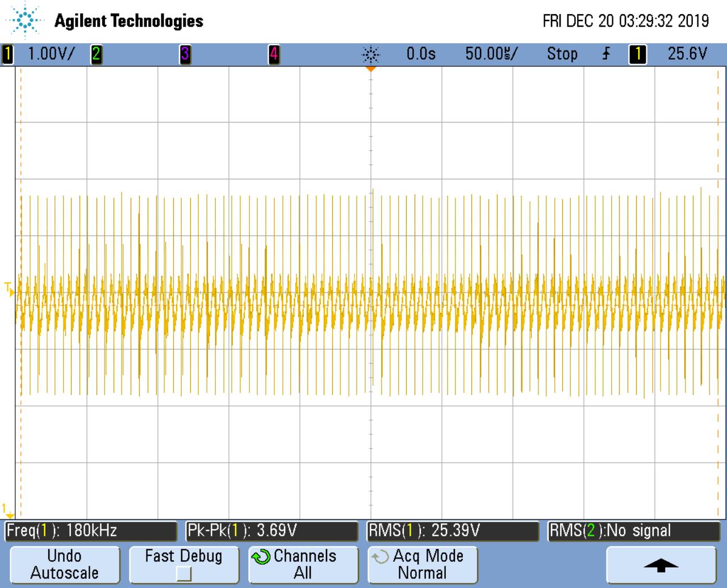Click the trigger level T marker
The width and height of the screenshot is (727, 588).
pos(9,288)
